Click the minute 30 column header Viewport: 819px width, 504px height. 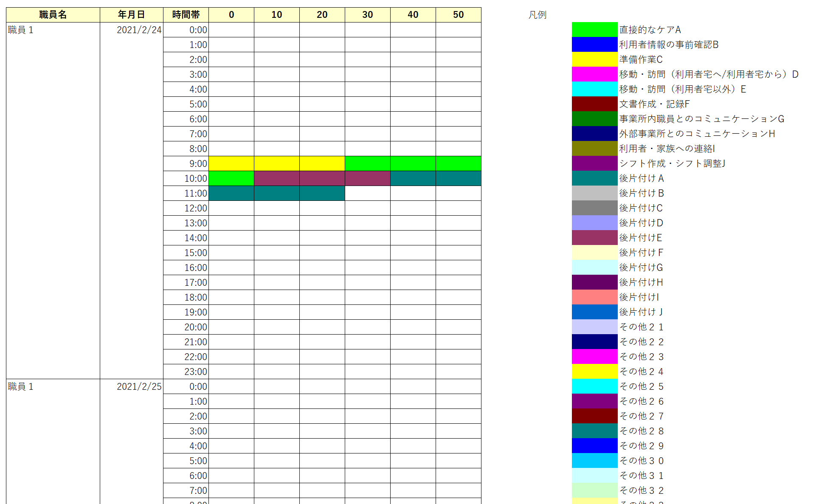(x=368, y=14)
